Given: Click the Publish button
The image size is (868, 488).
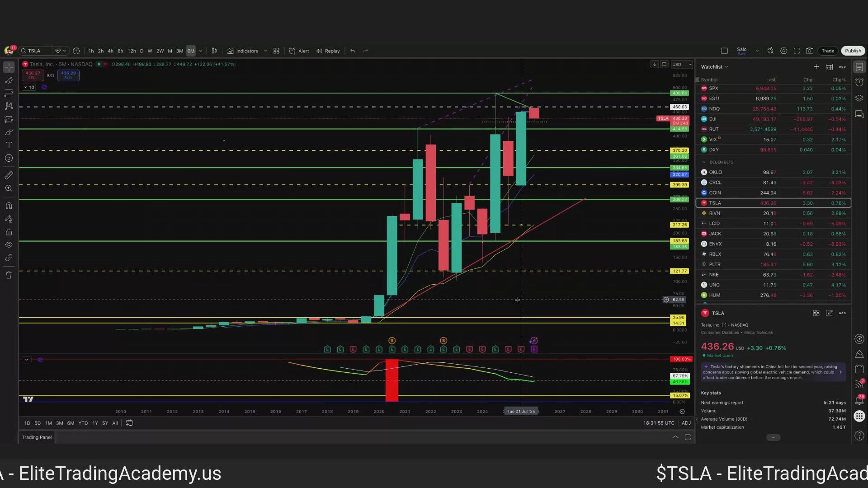Looking at the screenshot, I should [853, 51].
